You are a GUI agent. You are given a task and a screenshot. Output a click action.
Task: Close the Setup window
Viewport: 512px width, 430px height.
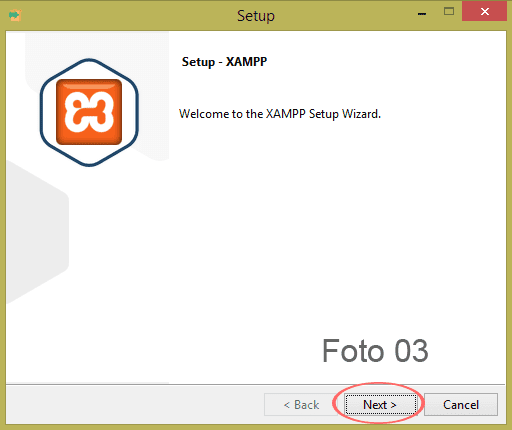click(485, 12)
